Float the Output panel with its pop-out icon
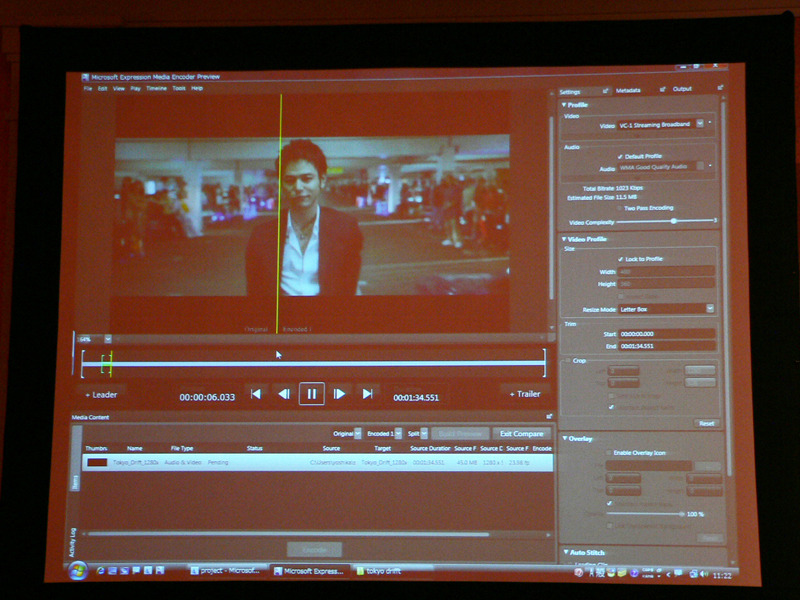This screenshot has width=800, height=600. tap(720, 88)
